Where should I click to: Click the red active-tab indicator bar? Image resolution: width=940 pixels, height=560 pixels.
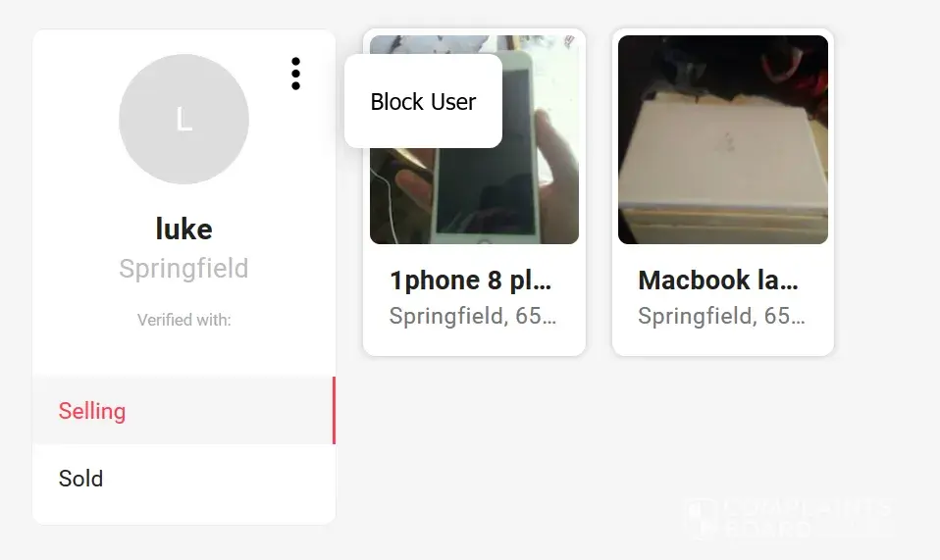click(334, 410)
